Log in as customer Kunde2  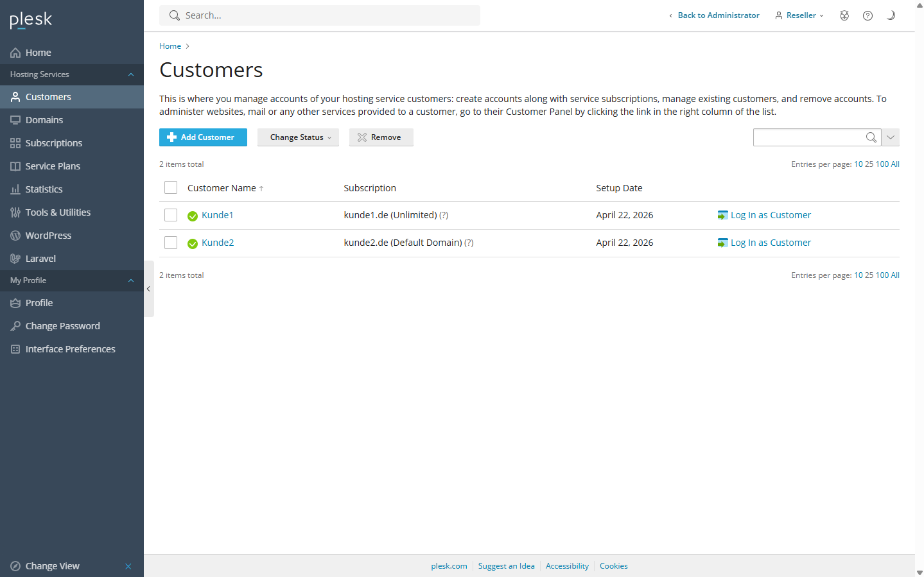click(x=771, y=243)
